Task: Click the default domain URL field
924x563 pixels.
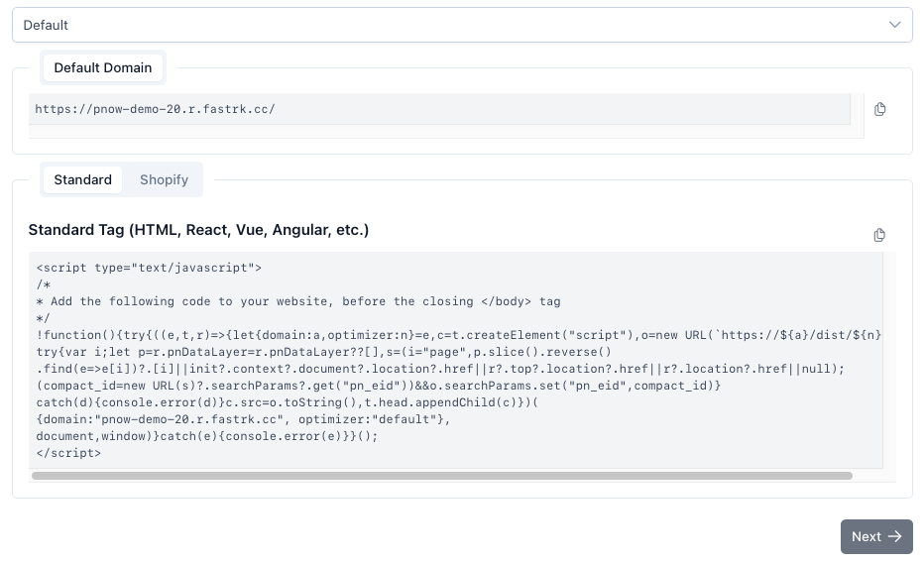Action: click(x=439, y=109)
